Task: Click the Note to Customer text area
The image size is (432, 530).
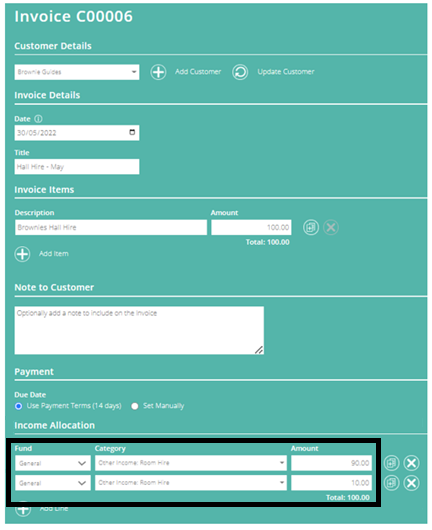Action: tap(139, 330)
